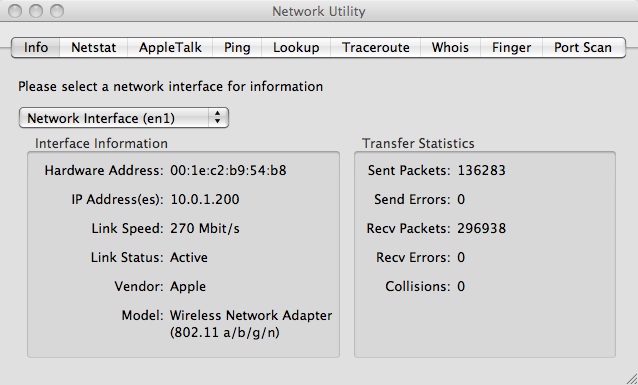This screenshot has height=385, width=638.
Task: Open the Port Scan tab
Action: pos(583,48)
